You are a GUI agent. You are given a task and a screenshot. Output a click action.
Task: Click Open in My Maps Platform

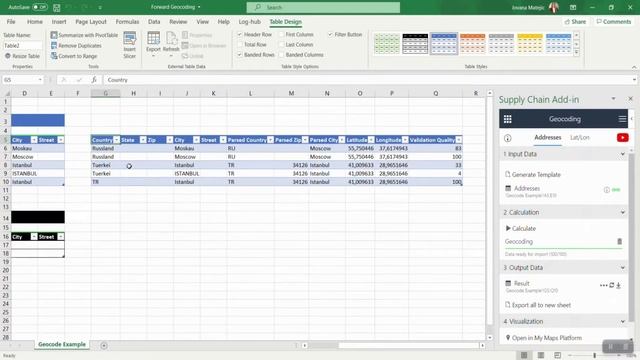click(543, 338)
